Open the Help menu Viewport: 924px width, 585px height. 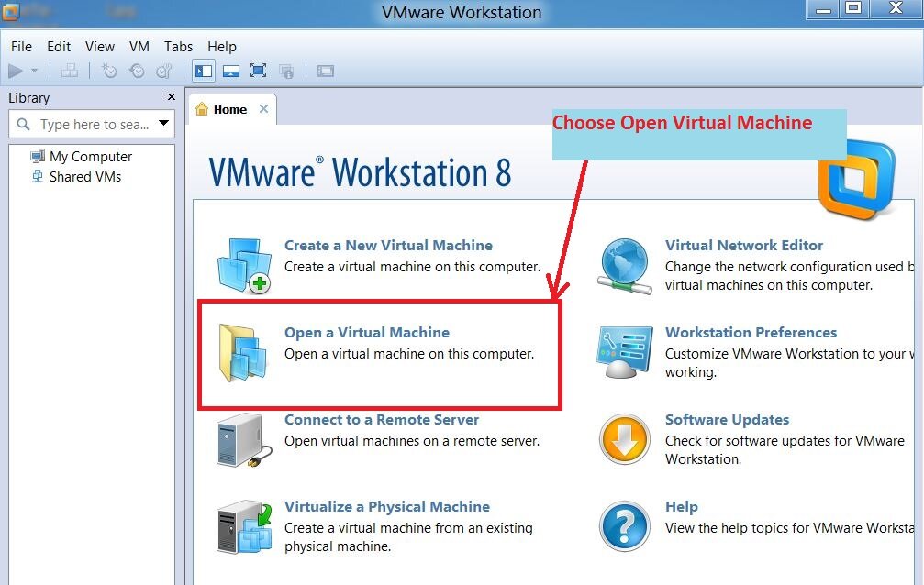[x=221, y=47]
